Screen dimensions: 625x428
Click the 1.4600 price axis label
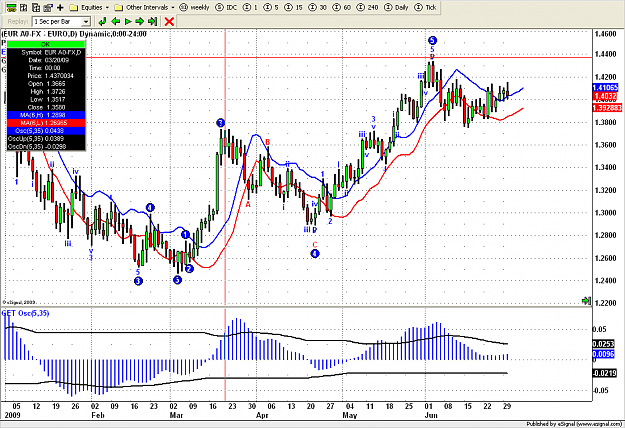coord(605,34)
